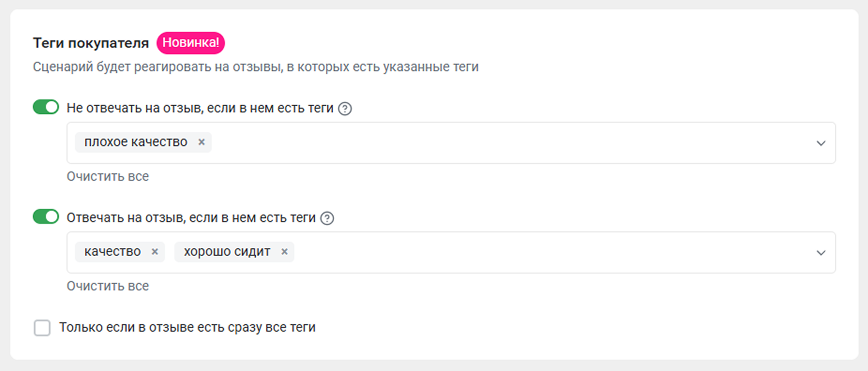Click «Очистить все» below the reply tags field
Screen dimensions: 868x371
click(x=108, y=286)
